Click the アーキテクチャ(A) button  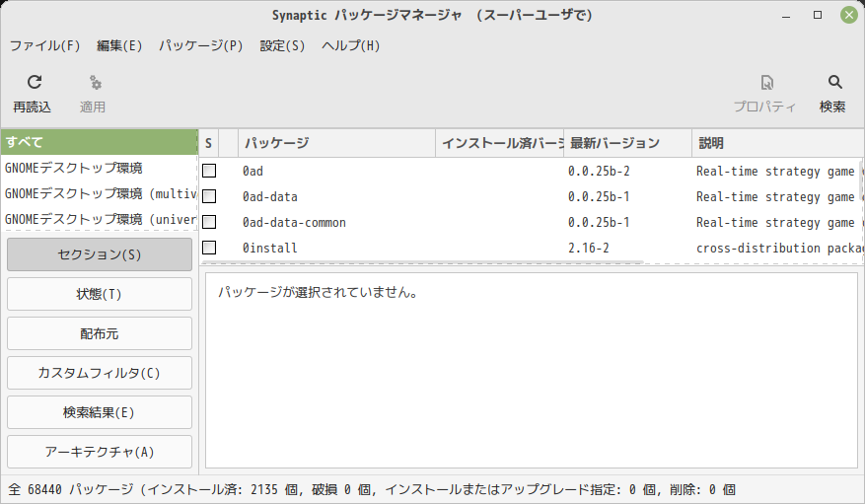coord(100,452)
